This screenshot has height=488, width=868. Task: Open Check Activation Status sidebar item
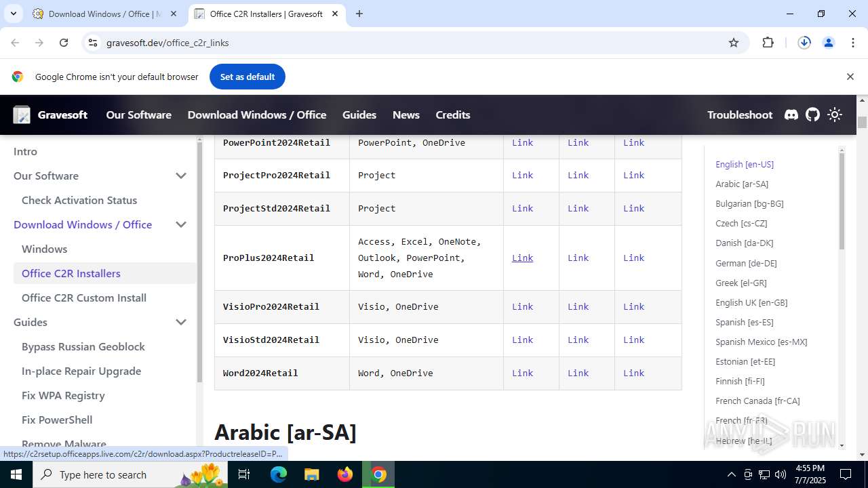point(79,200)
